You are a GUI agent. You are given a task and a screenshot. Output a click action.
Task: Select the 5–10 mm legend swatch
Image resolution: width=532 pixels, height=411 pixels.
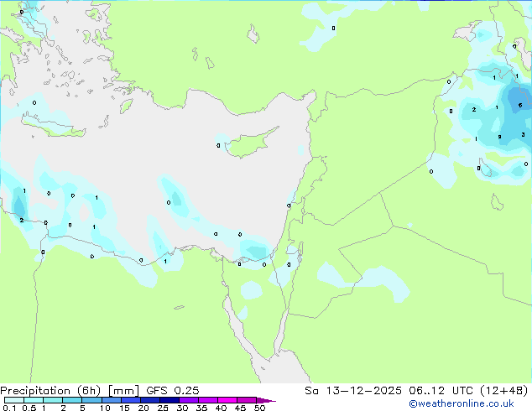[x=91, y=400]
